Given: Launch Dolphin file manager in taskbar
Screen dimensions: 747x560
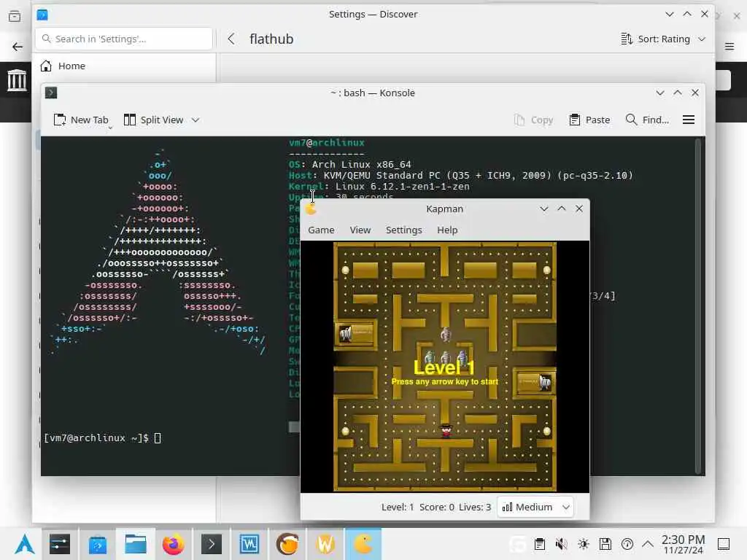Looking at the screenshot, I should pos(135,544).
